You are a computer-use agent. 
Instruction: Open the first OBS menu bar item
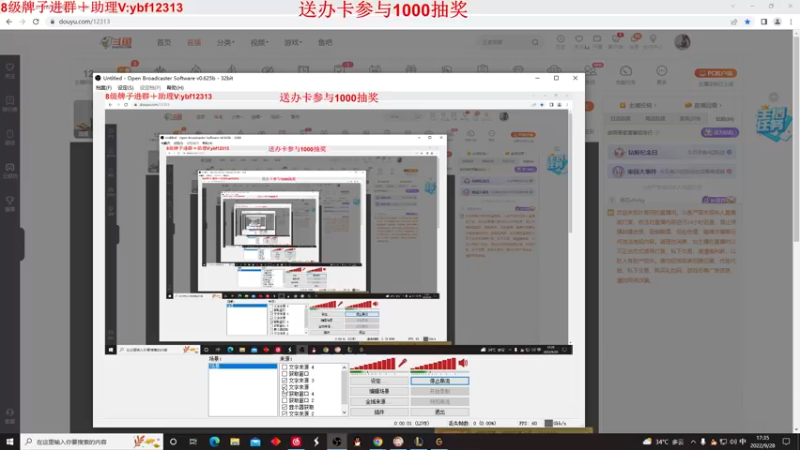click(x=103, y=88)
